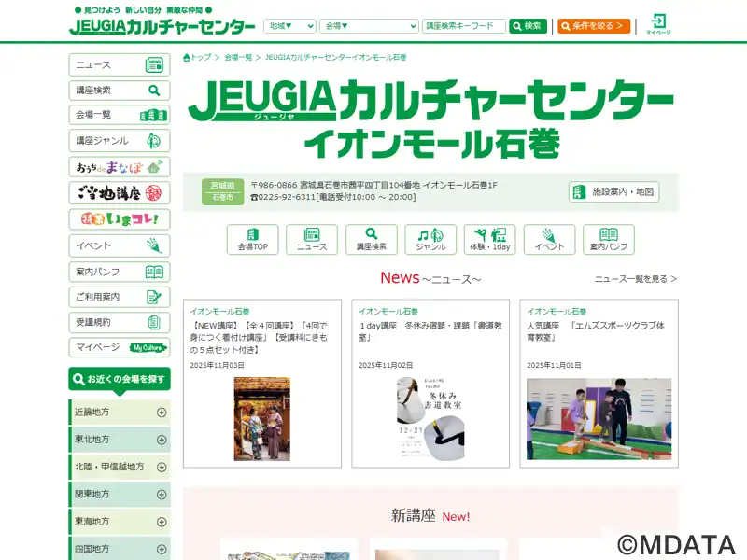
Task: Click the 冬休み書道教室 poster thumbnail
Action: pos(430,419)
